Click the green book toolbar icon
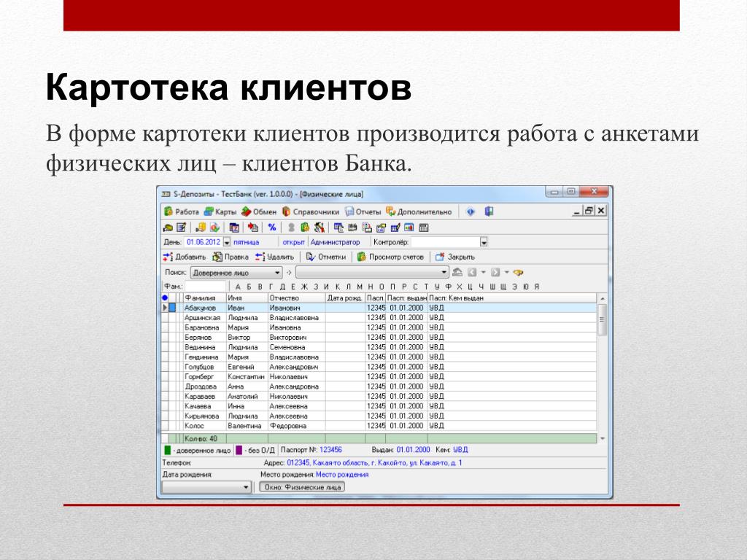Viewport: 747px width, 560px height. pos(306,227)
